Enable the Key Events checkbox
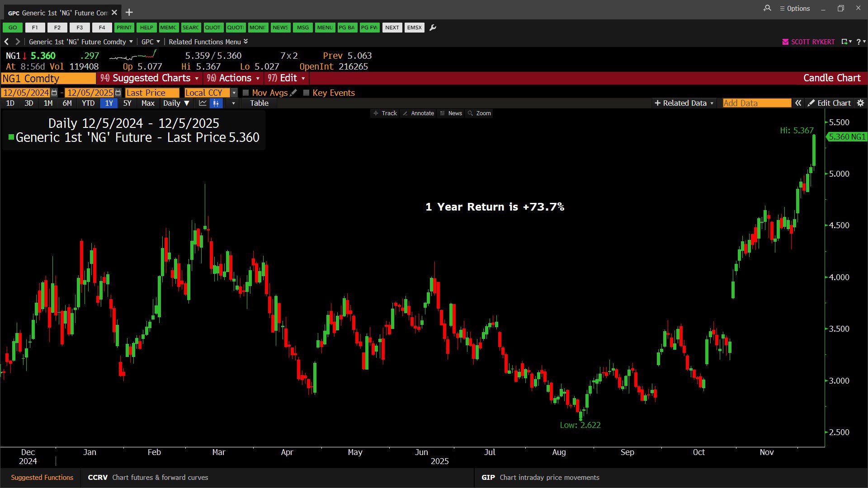This screenshot has width=868, height=488. (x=306, y=93)
